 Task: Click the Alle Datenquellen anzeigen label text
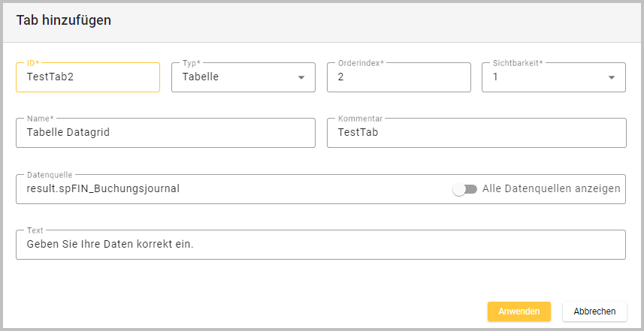click(551, 189)
